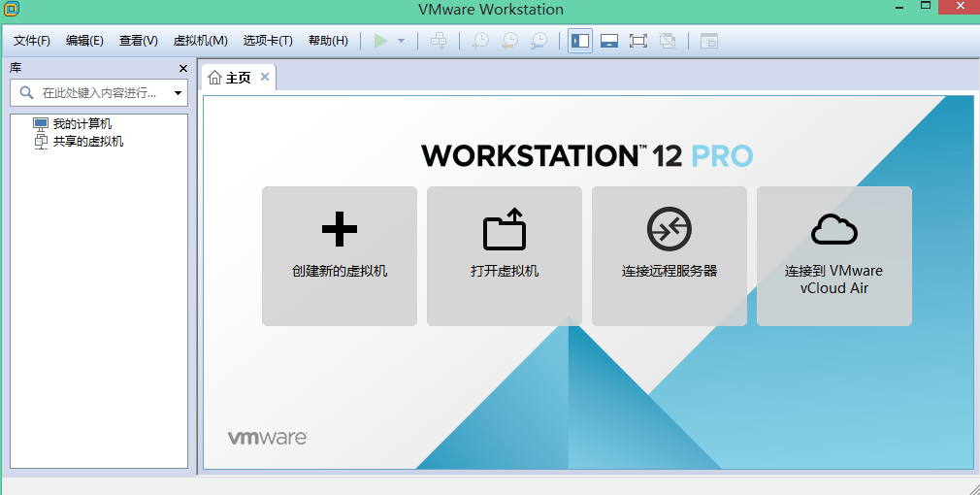Toggle the thumbnail bar view icon
Image resolution: width=980 pixels, height=495 pixels.
608,41
